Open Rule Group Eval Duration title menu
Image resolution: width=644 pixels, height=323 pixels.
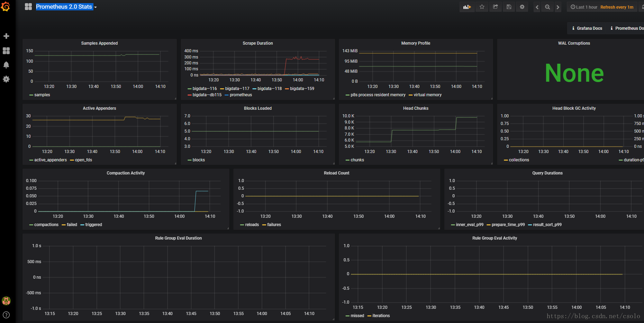(x=178, y=238)
